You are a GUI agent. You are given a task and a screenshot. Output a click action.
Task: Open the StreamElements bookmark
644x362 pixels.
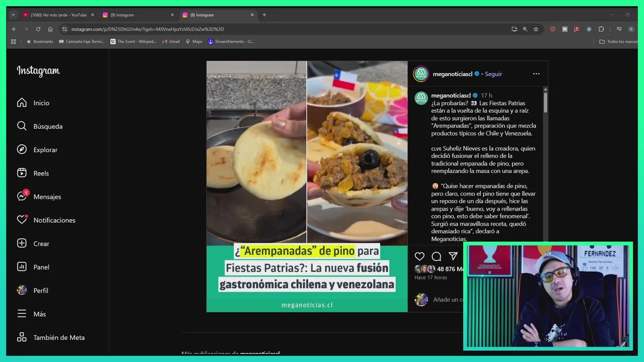coord(231,42)
